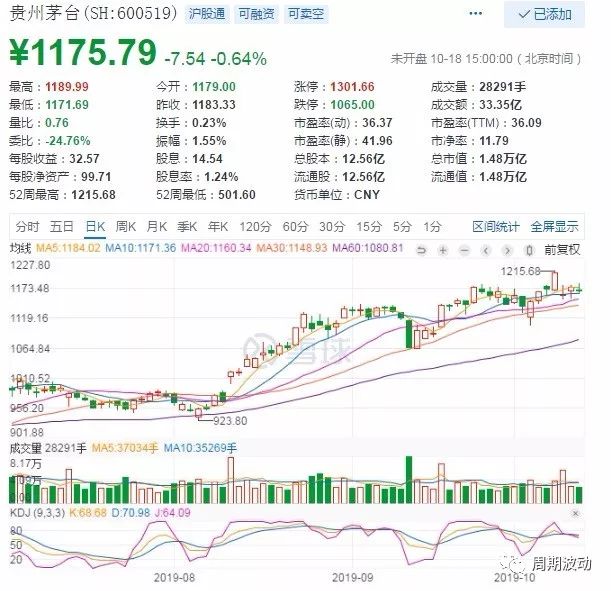The image size is (611, 591).
Task: Click the 股息率 value 1.24%
Action: click(x=221, y=176)
